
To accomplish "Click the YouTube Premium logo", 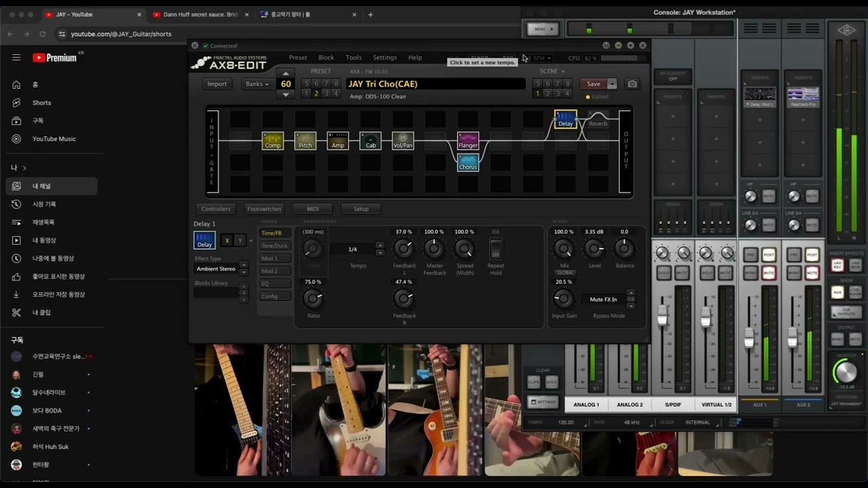I will tap(56, 58).
